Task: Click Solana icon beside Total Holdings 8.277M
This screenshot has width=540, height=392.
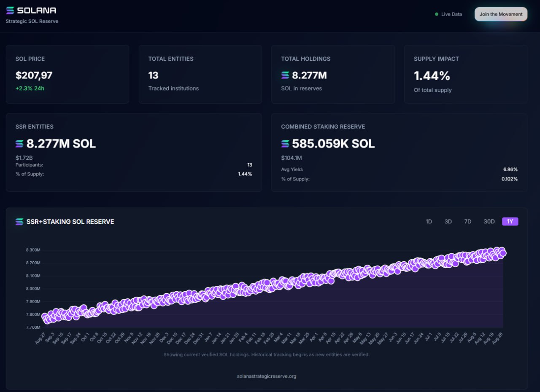Action: coord(285,75)
